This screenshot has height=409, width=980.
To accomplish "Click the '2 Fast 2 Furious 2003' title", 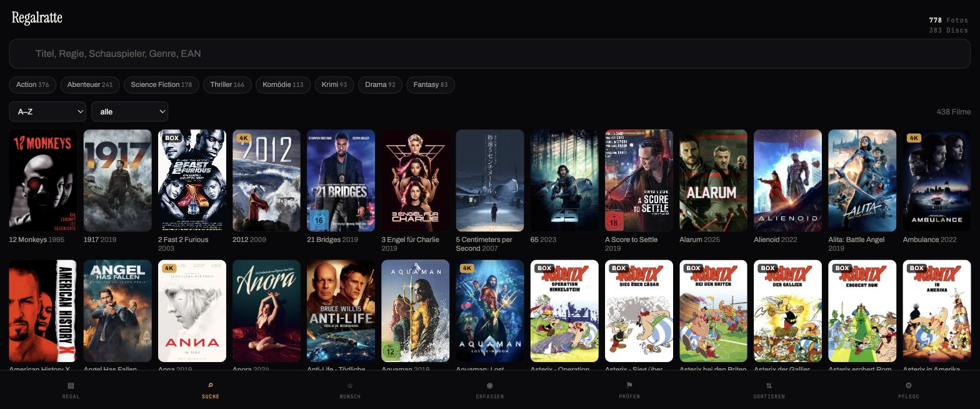I will pyautogui.click(x=183, y=244).
